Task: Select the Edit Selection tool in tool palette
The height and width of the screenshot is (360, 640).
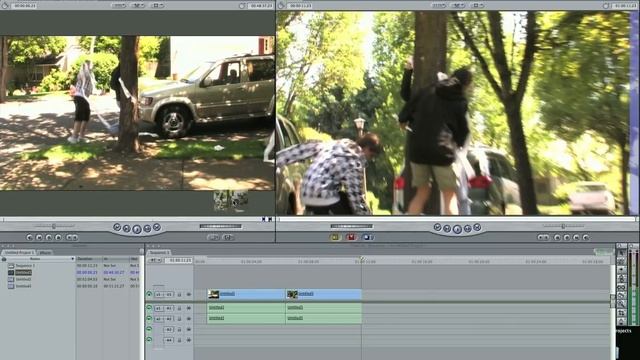Action: click(621, 261)
